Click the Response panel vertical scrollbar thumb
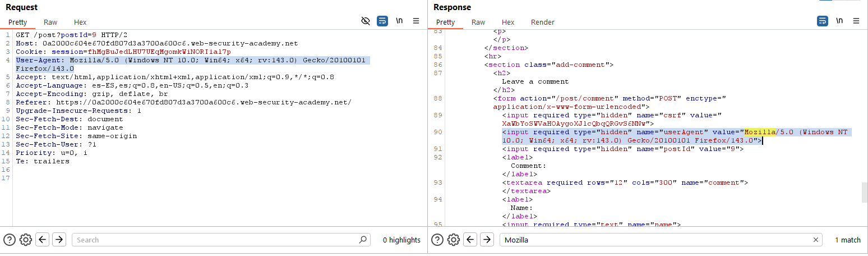This screenshot has height=256, width=868. pyautogui.click(x=864, y=192)
